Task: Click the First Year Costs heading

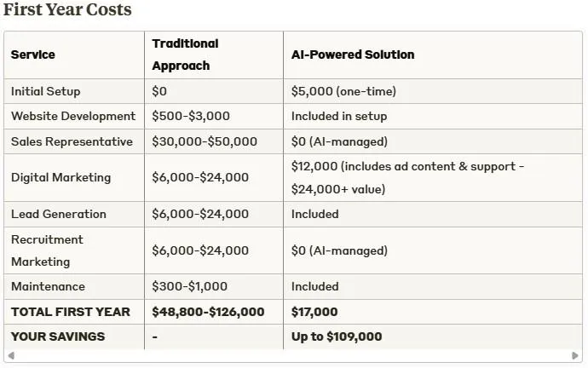Action: click(67, 9)
